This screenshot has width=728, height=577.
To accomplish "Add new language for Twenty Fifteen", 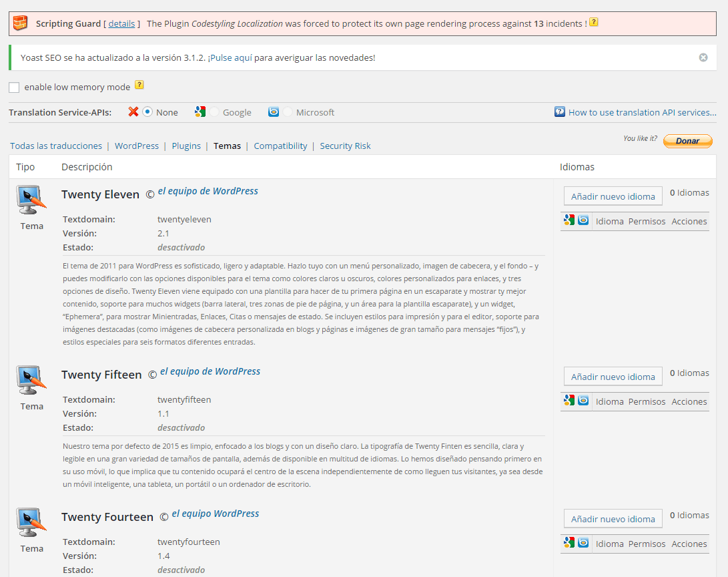I will 613,376.
